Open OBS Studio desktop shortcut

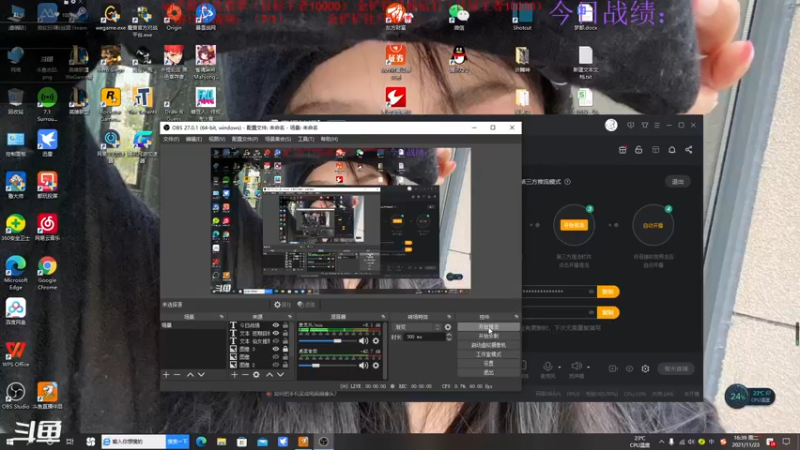pos(15,396)
